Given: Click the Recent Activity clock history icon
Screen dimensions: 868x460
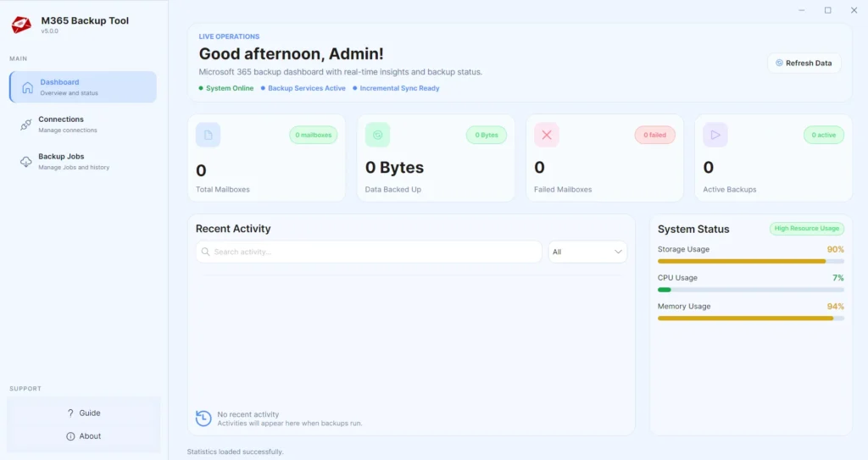Looking at the screenshot, I should tap(203, 418).
